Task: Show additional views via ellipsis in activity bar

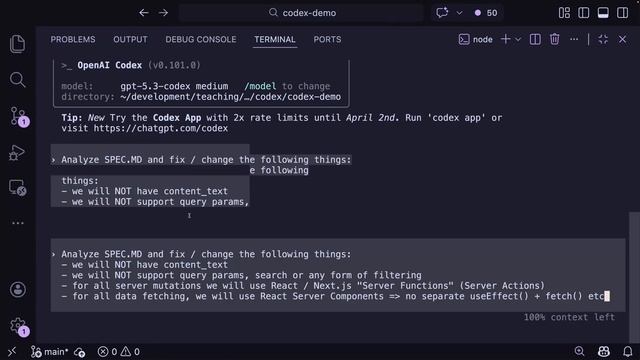Action: point(18,223)
